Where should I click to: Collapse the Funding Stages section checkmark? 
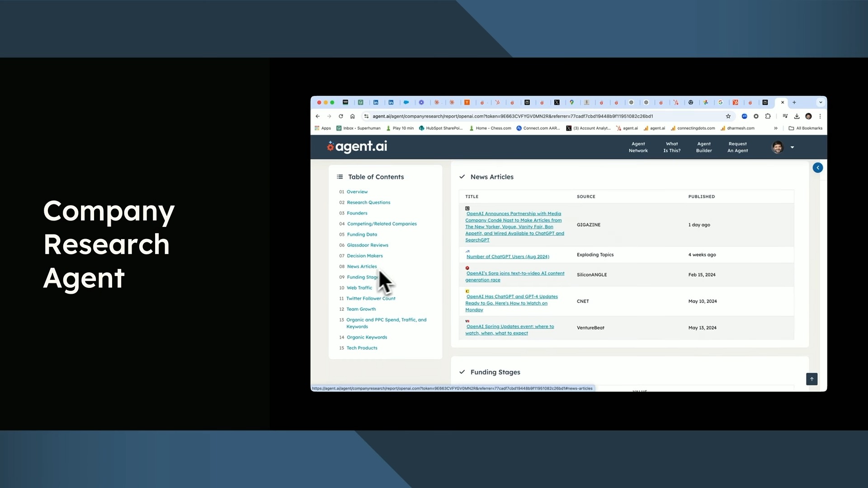pos(462,372)
